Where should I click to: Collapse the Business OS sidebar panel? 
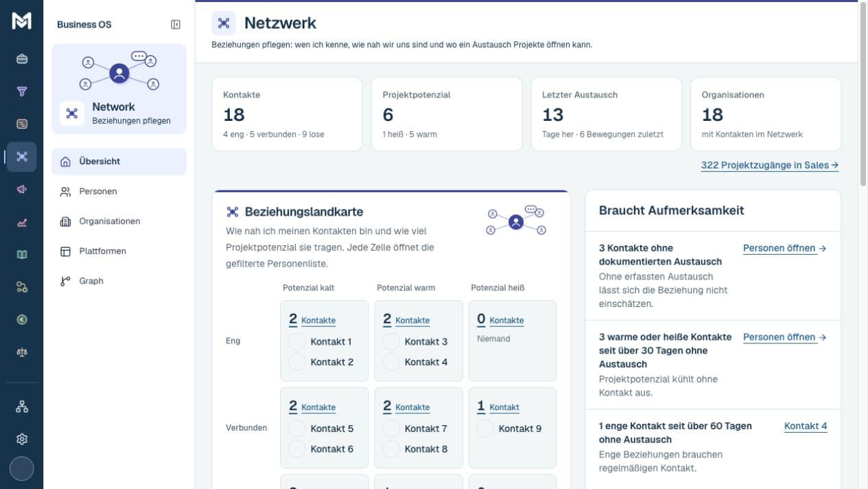click(176, 25)
